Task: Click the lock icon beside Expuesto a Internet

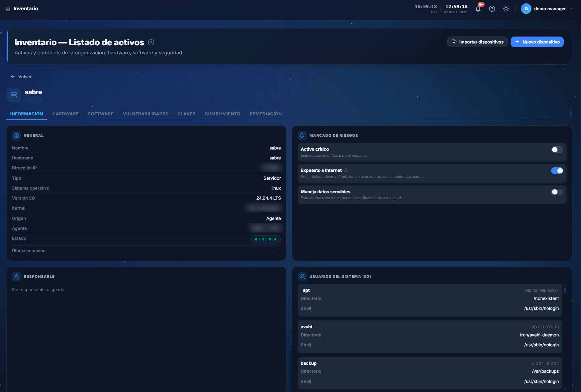Action: point(346,170)
